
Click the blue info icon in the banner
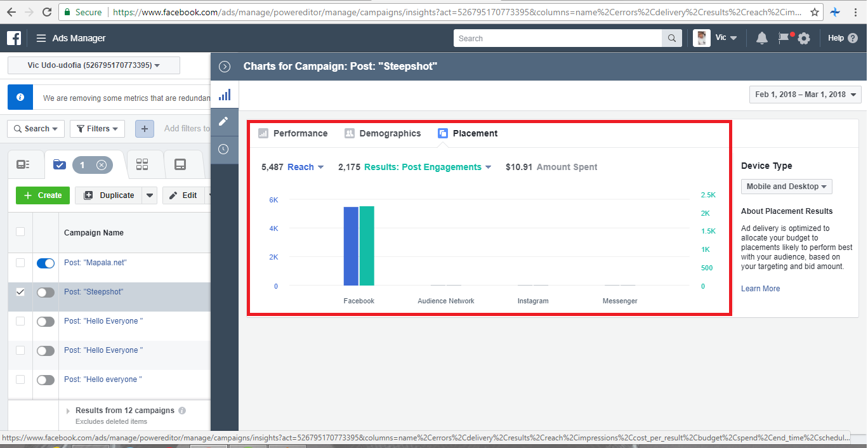[x=20, y=98]
